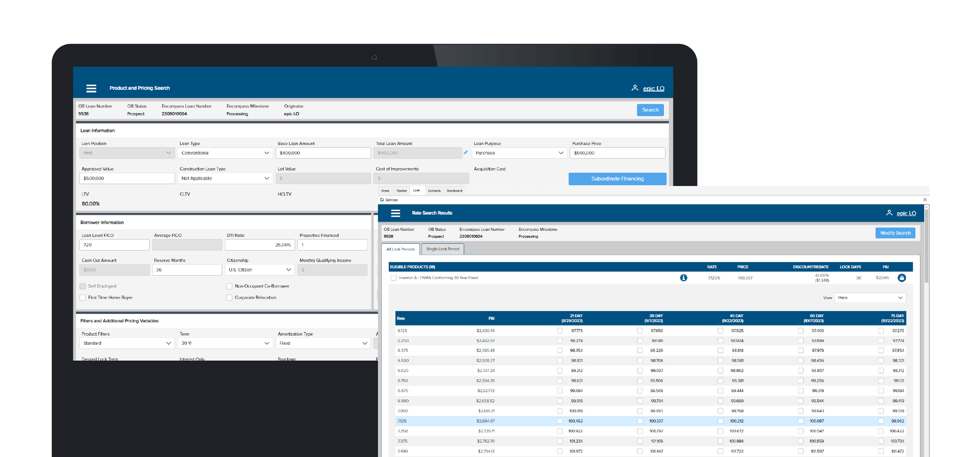Viewport: 980px width, 457px height.
Task: Switch to the Single Lock Period tab
Action: (443, 249)
